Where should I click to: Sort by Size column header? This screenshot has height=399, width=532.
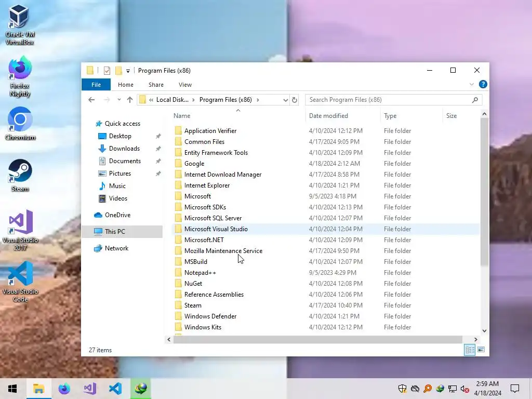pyautogui.click(x=451, y=116)
